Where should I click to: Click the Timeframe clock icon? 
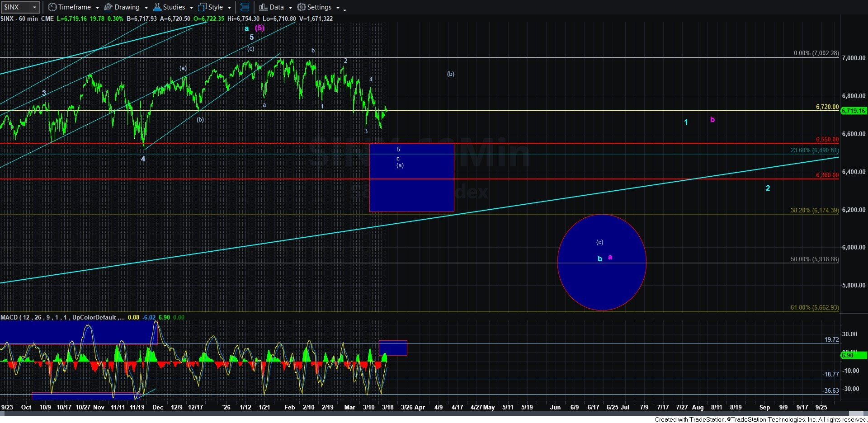(52, 7)
